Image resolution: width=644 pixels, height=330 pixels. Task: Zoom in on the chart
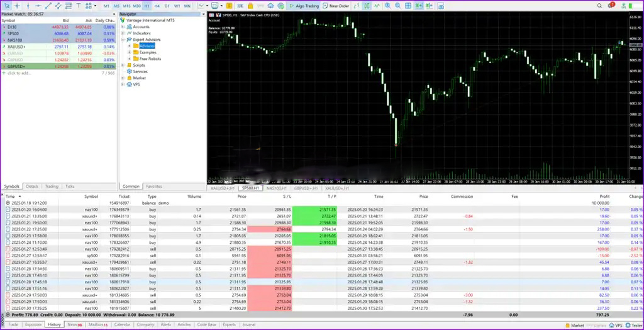387,6
